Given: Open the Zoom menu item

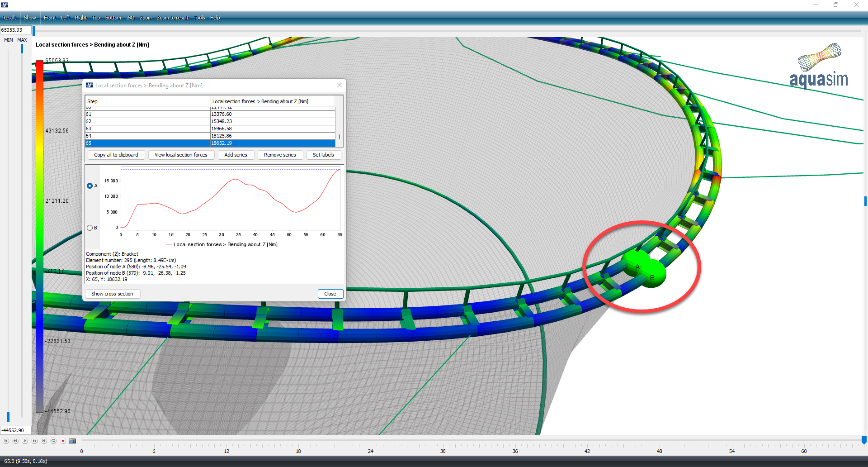Looking at the screenshot, I should [146, 18].
